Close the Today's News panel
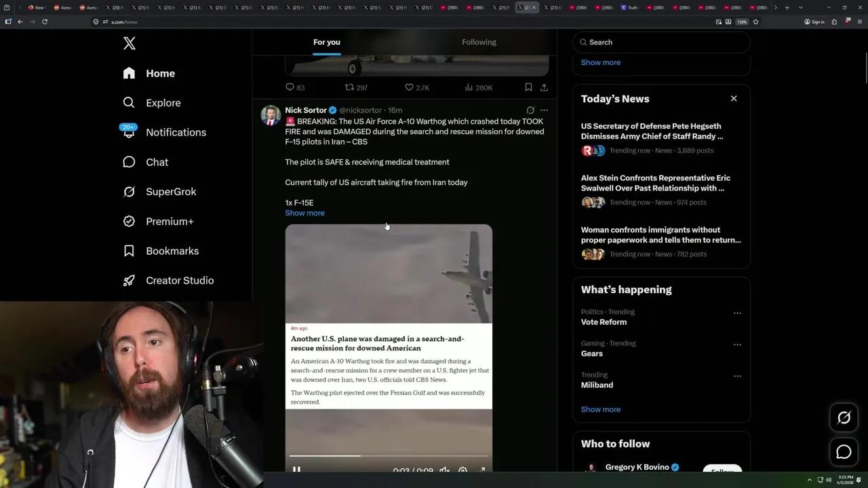This screenshot has height=488, width=868. (734, 99)
